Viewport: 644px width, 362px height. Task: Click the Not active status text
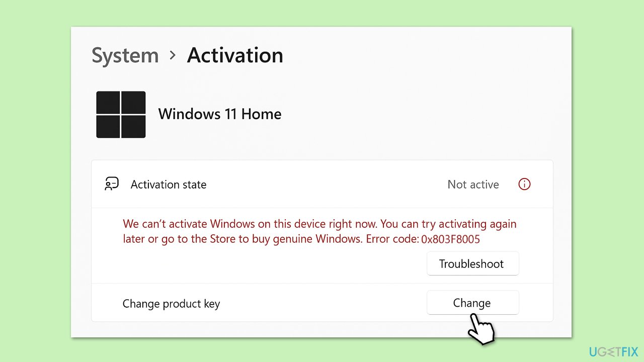click(473, 185)
